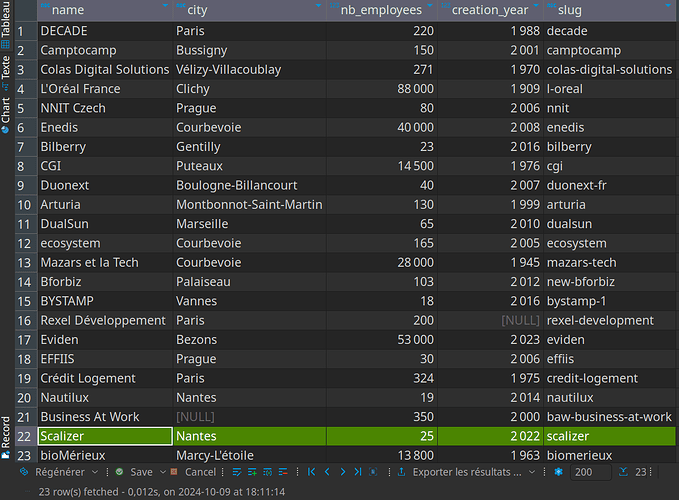679x500 pixels.
Task: Click the duplicate current row icon
Action: tap(268, 472)
